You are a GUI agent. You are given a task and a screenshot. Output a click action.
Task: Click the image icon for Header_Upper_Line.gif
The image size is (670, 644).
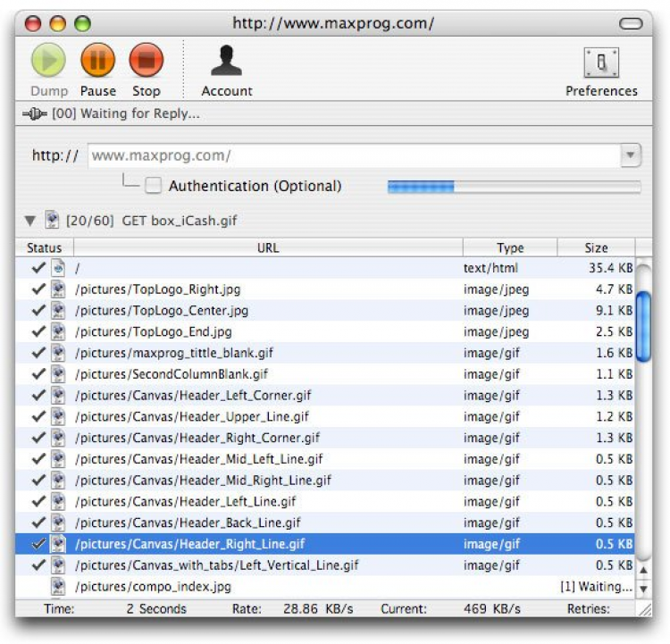58,416
